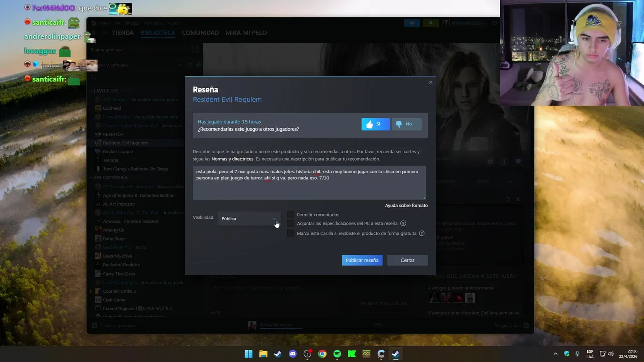Open Google Chrome from taskbar

pyautogui.click(x=323, y=354)
